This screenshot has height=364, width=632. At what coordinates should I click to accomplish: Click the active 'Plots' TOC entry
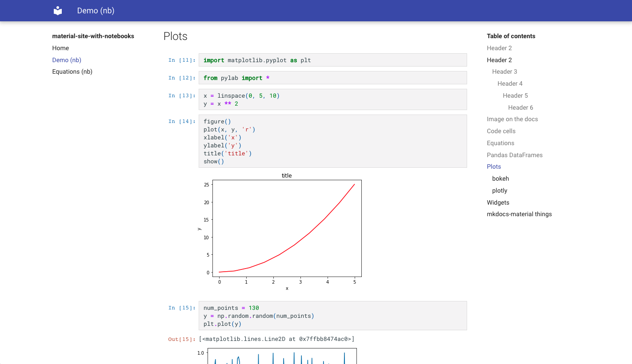494,166
